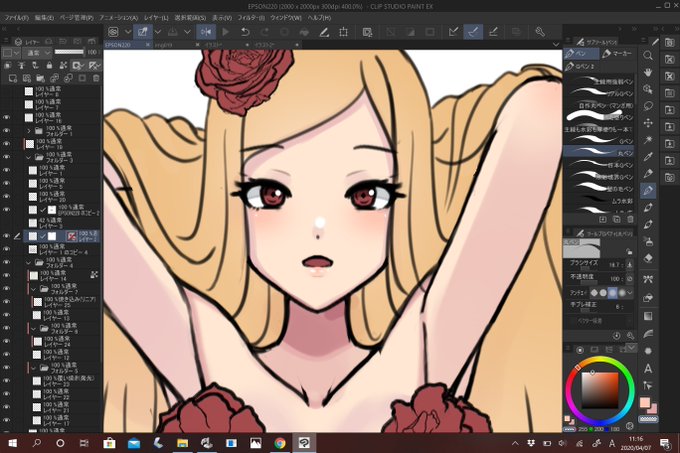Select the Auto select magic wand tool

click(x=648, y=140)
